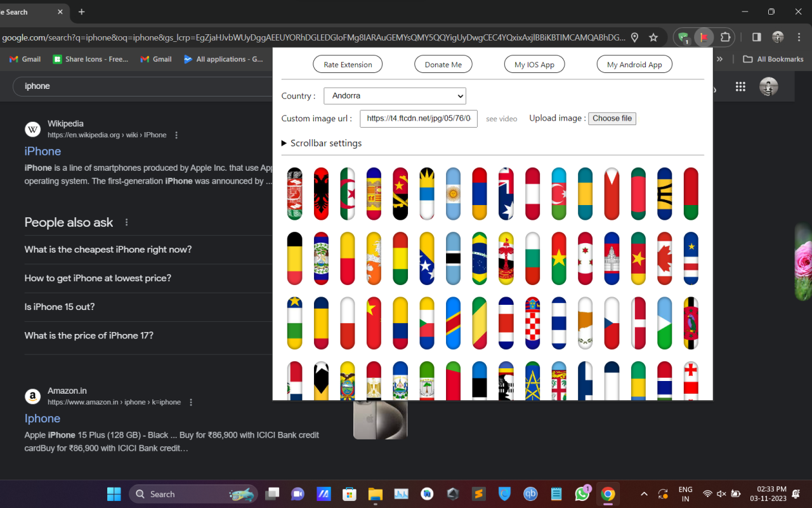This screenshot has height=508, width=812.
Task: Select the Barbados trident flag scrollbar
Action: [664, 194]
